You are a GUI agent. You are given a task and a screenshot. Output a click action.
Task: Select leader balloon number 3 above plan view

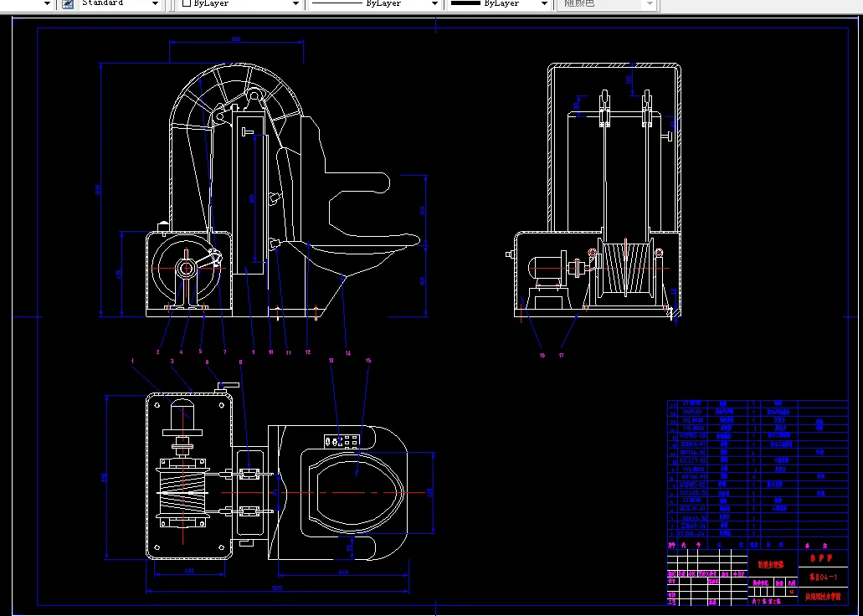[x=172, y=361]
